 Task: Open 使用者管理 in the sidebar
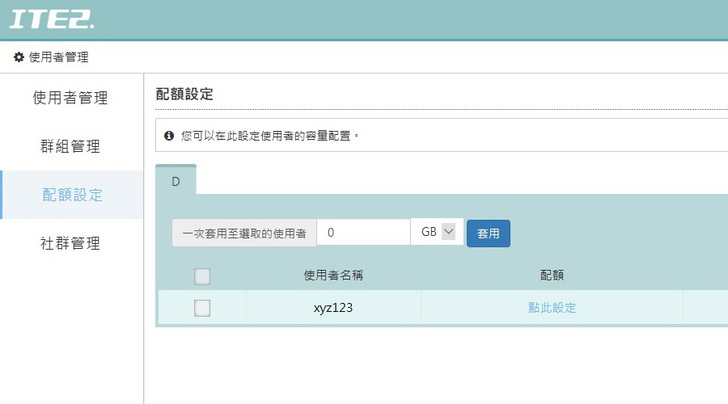point(70,98)
